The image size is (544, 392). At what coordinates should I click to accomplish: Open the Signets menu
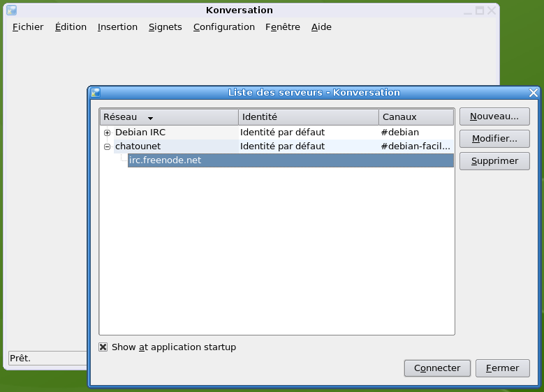pos(165,27)
